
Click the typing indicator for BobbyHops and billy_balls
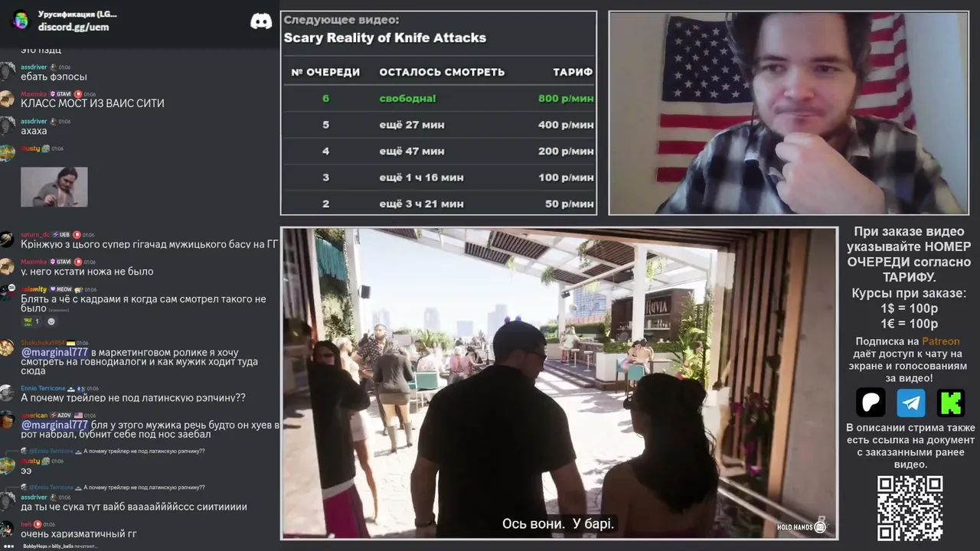point(60,546)
